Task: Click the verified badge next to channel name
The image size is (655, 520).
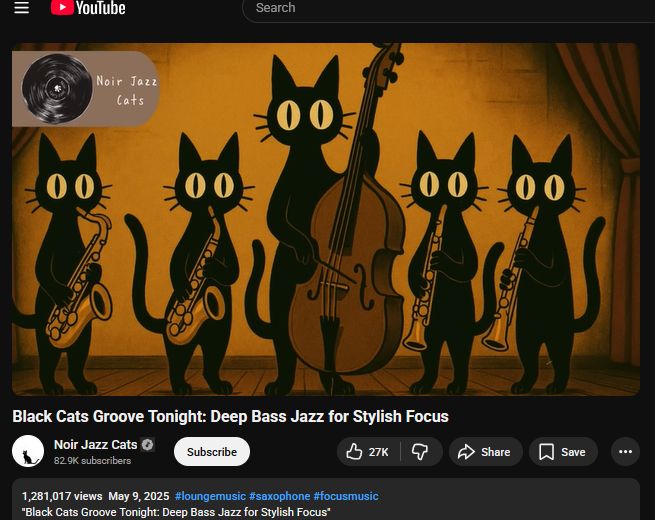Action: (147, 445)
